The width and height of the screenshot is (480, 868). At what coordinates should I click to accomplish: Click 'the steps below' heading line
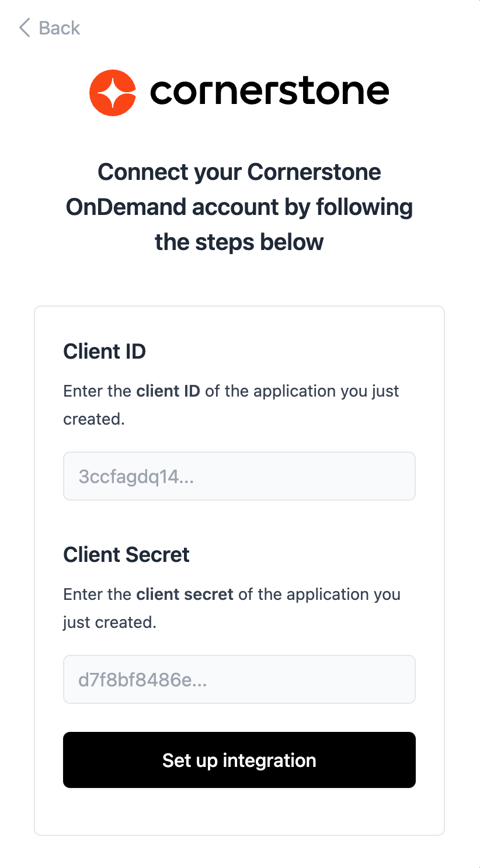239,241
